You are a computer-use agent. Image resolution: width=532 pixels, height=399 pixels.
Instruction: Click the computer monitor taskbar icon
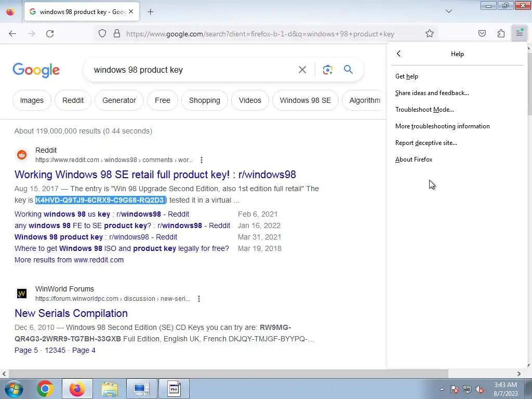point(141,389)
